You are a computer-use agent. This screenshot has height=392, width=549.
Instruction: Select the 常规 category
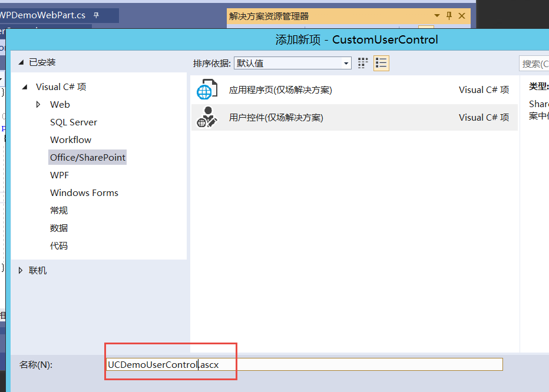pyautogui.click(x=59, y=210)
